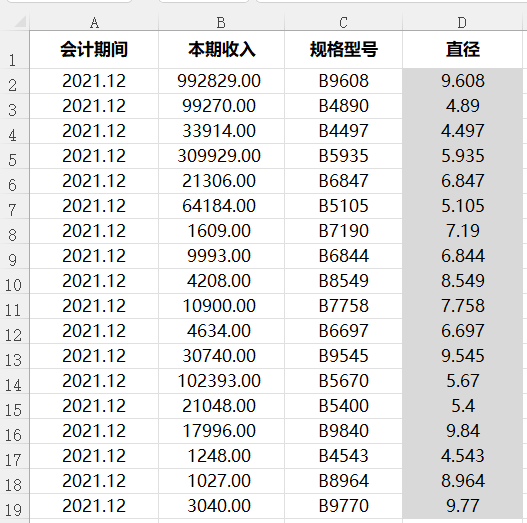The height and width of the screenshot is (523, 527).
Task: Select diameter cell 5.67
Action: coord(462,381)
